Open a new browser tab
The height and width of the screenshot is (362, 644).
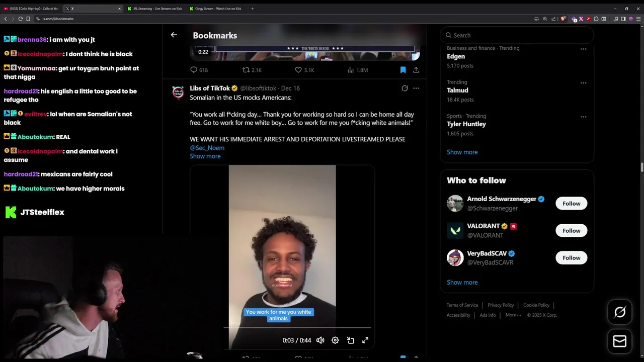coord(253,9)
